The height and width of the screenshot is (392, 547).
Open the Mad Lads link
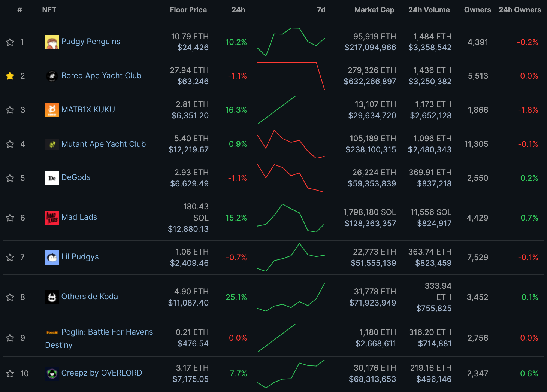point(79,217)
